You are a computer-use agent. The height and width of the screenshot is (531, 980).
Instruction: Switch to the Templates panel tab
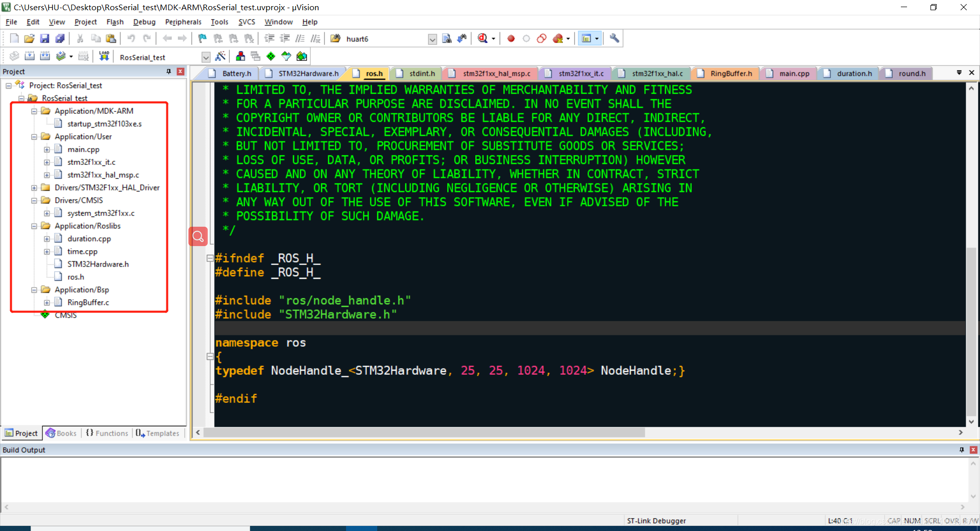click(x=158, y=433)
